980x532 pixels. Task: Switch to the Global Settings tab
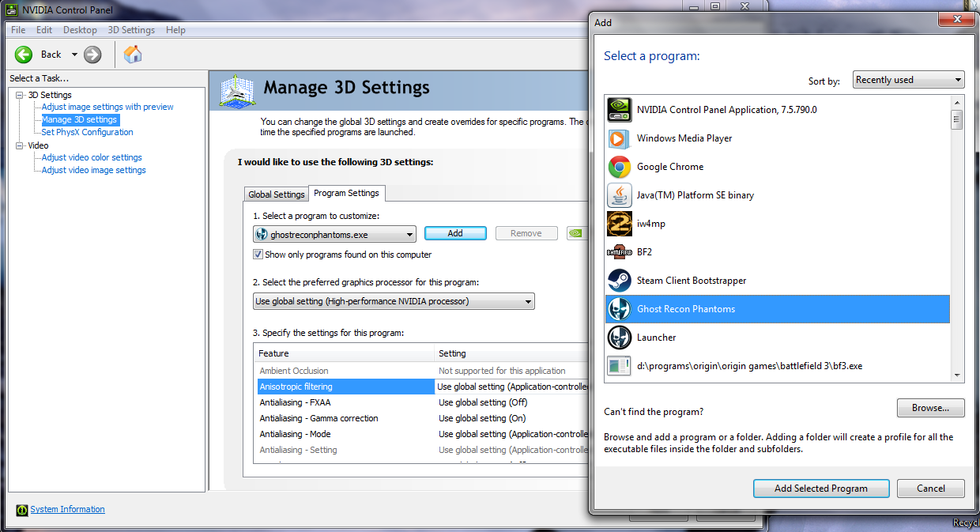[x=276, y=194]
